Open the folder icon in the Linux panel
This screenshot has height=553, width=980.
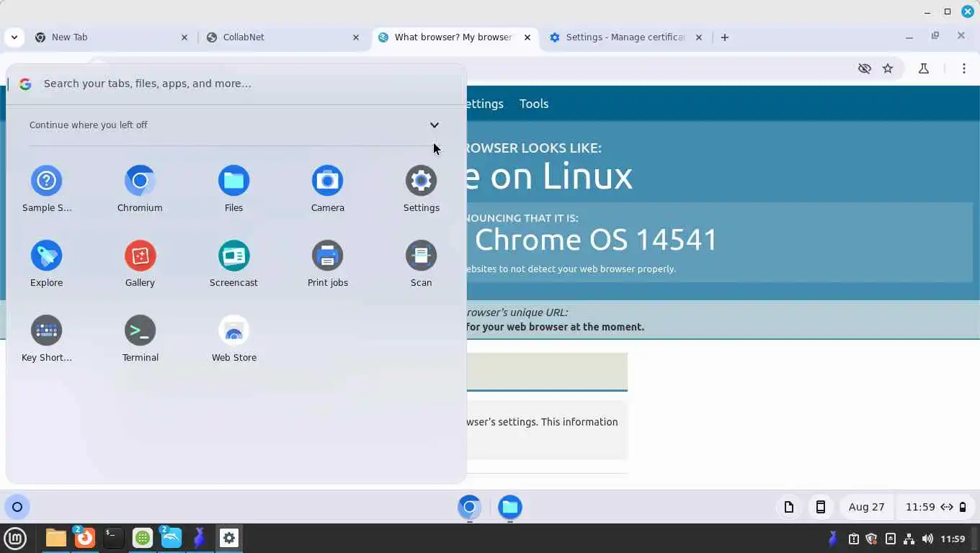tap(55, 538)
